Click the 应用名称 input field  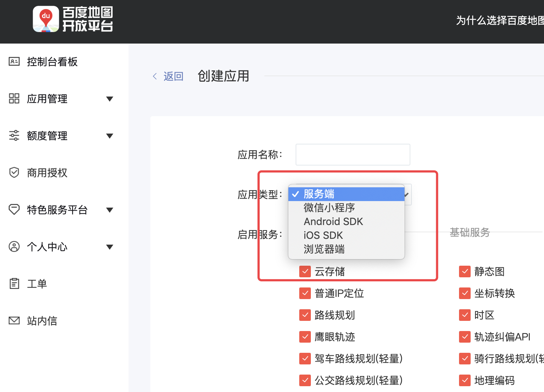(x=353, y=155)
